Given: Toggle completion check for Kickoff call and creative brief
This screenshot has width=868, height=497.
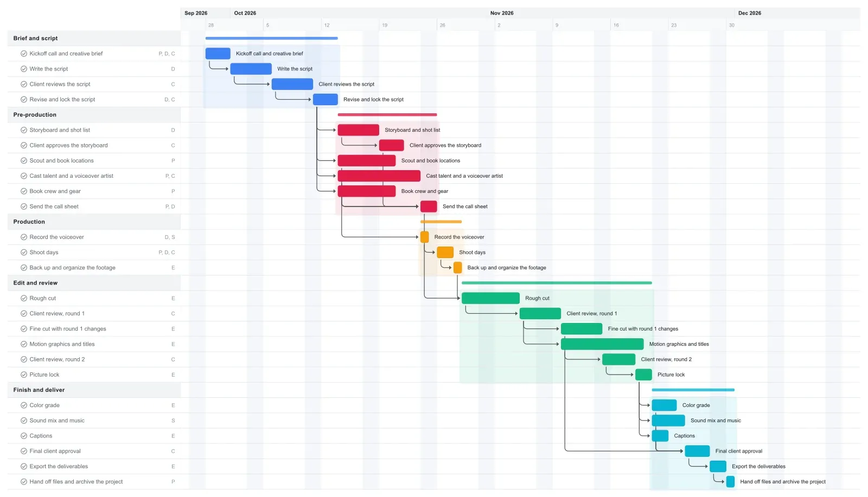Looking at the screenshot, I should click(x=24, y=54).
